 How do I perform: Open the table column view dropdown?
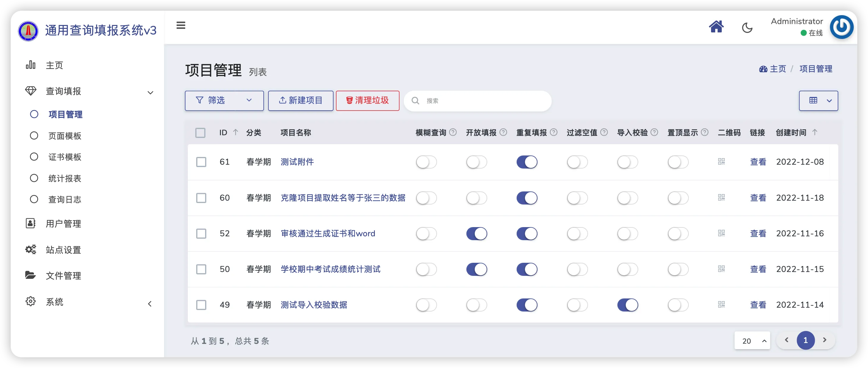coord(818,100)
